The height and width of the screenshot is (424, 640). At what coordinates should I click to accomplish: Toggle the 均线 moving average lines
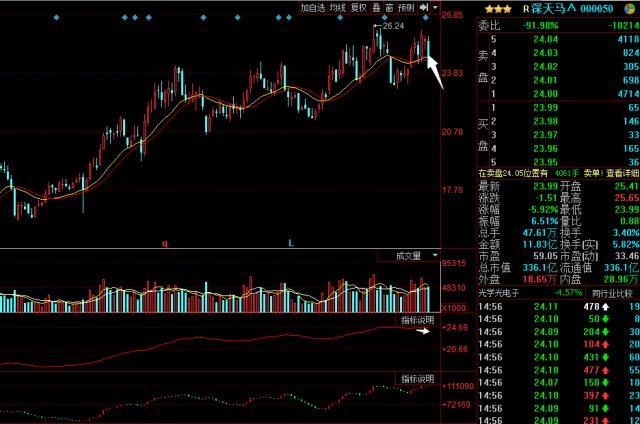pyautogui.click(x=338, y=7)
